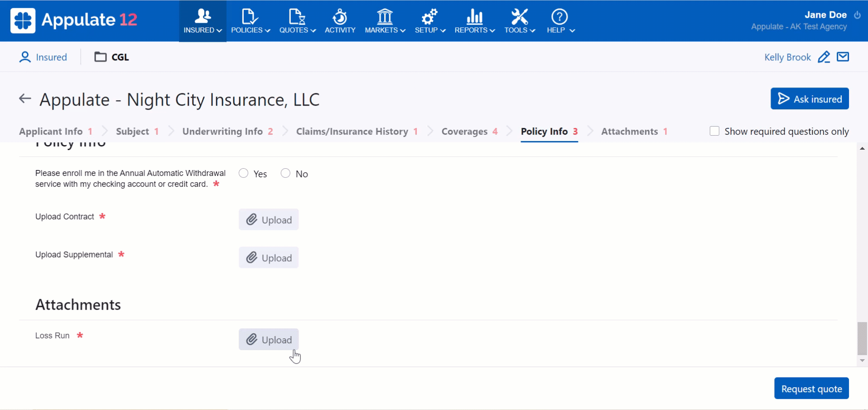This screenshot has width=868, height=410.
Task: Open the Reports bar chart icon
Action: click(474, 16)
